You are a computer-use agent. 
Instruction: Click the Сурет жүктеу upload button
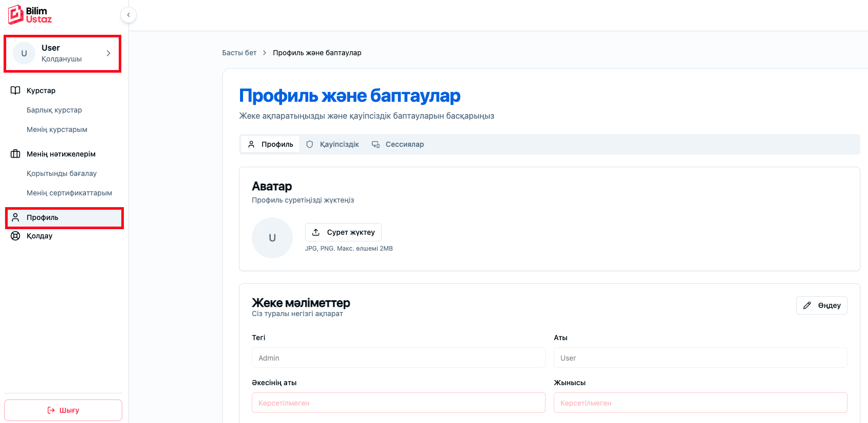click(x=343, y=232)
